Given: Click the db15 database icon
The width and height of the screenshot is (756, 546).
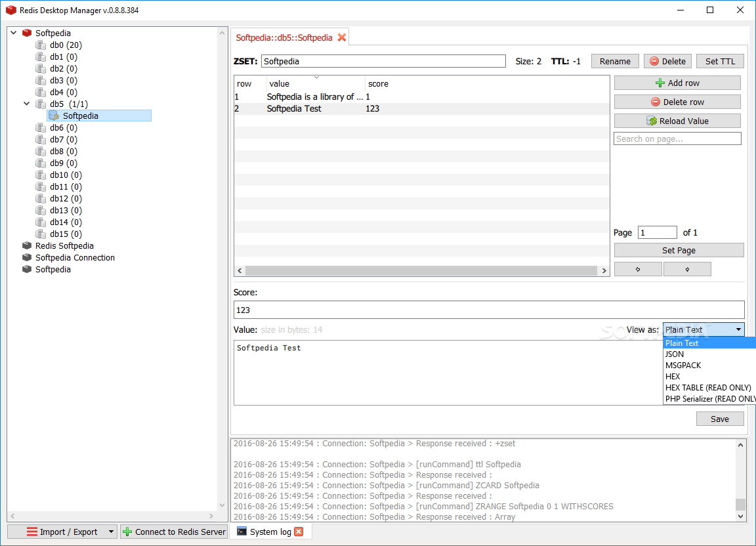Looking at the screenshot, I should [x=41, y=234].
